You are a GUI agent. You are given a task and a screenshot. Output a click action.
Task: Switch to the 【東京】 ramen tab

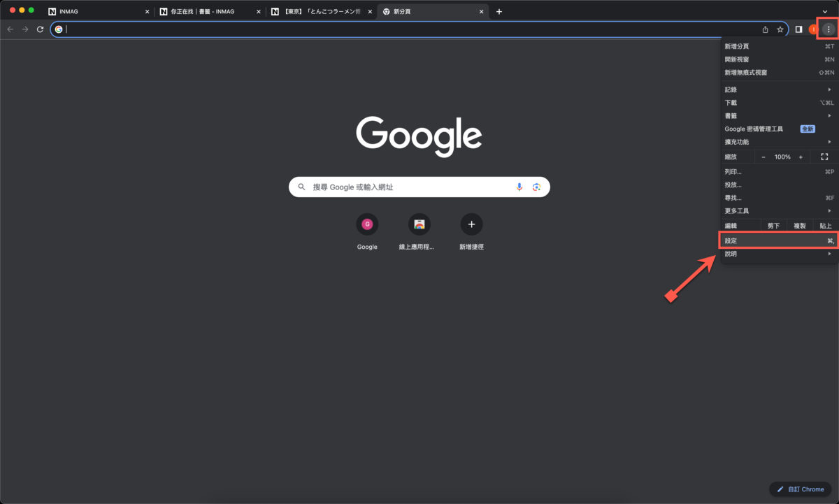[322, 12]
